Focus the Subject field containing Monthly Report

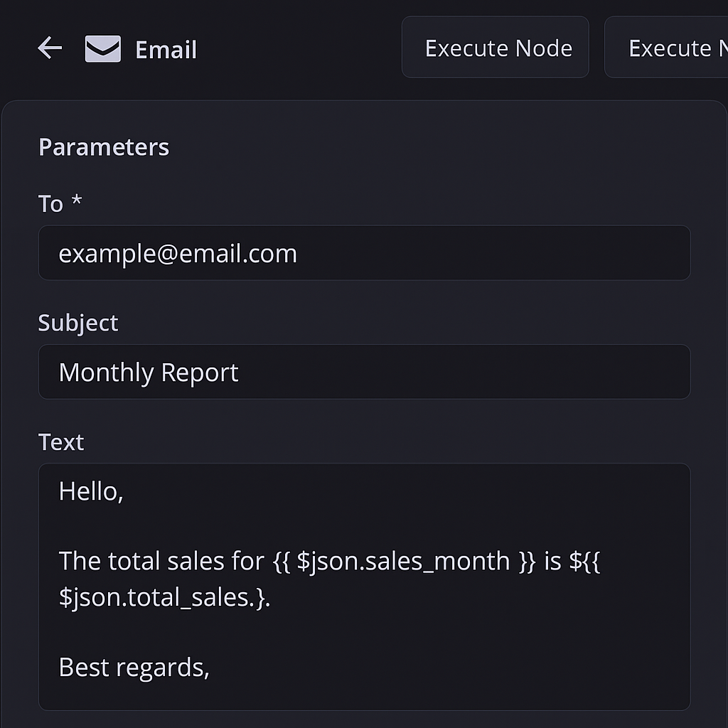pyautogui.click(x=364, y=372)
